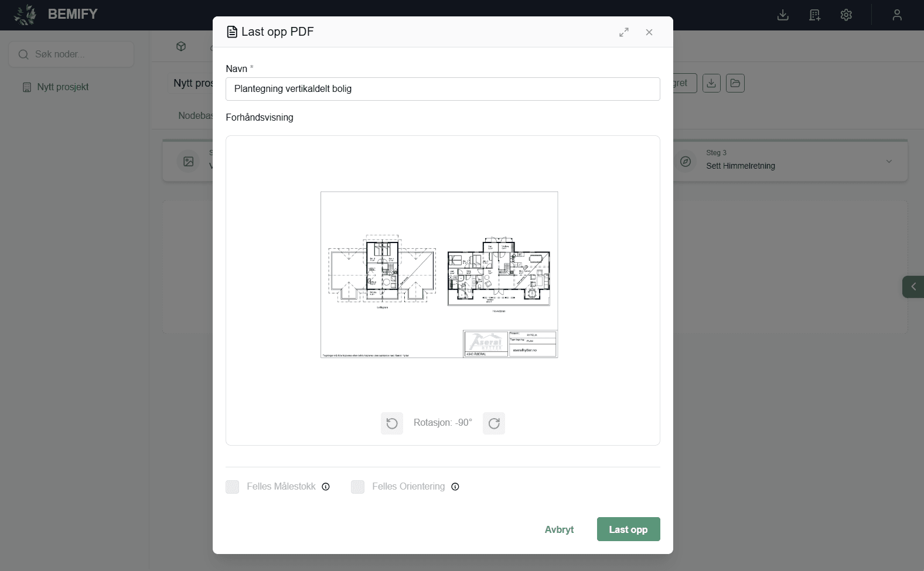
Task: Rotate preview counter-clockwise
Action: (392, 423)
